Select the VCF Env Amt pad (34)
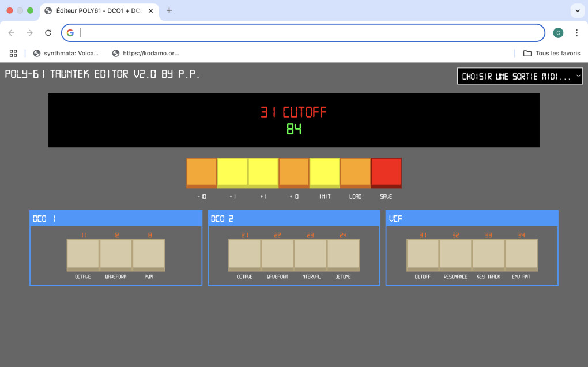The width and height of the screenshot is (588, 367). pyautogui.click(x=522, y=255)
